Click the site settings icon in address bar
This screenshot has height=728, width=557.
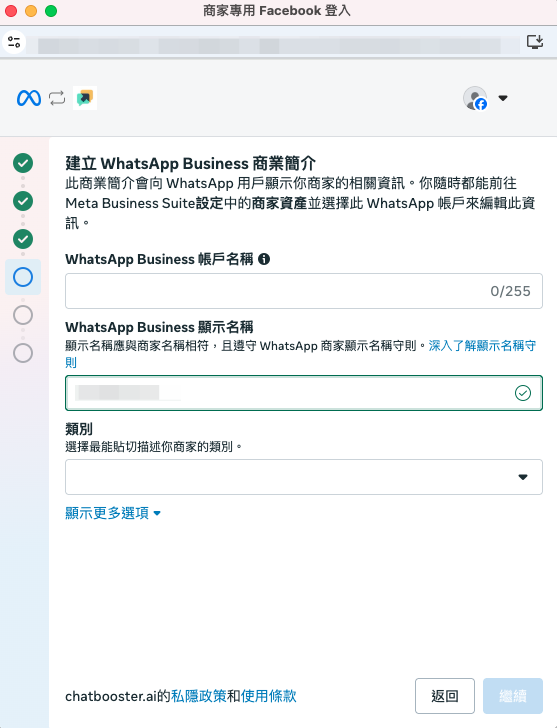click(x=14, y=42)
